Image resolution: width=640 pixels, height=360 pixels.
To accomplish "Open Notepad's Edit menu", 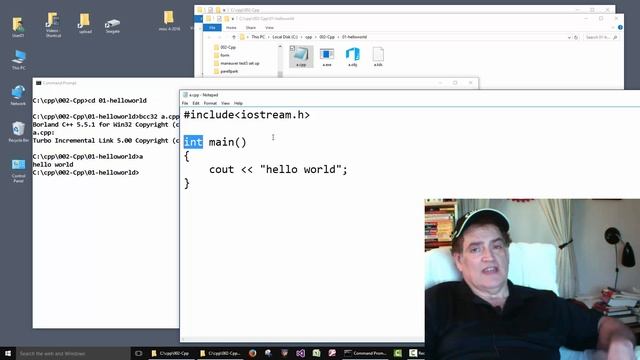I will tap(196, 103).
